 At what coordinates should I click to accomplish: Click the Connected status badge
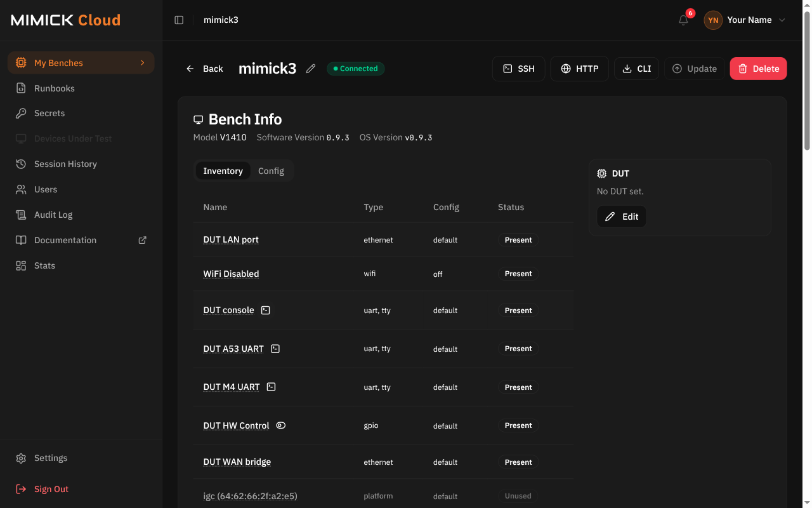point(356,69)
